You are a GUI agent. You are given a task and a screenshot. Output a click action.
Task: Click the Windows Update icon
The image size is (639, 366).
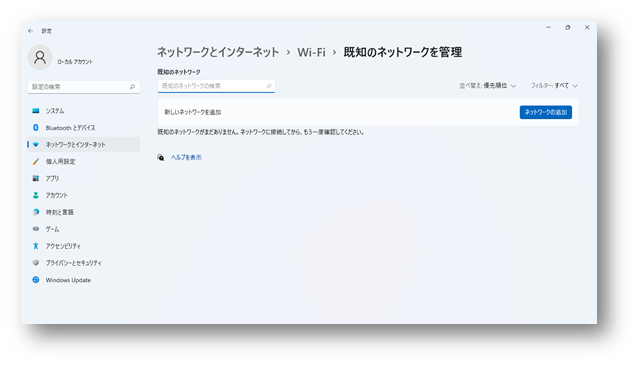[x=36, y=280]
